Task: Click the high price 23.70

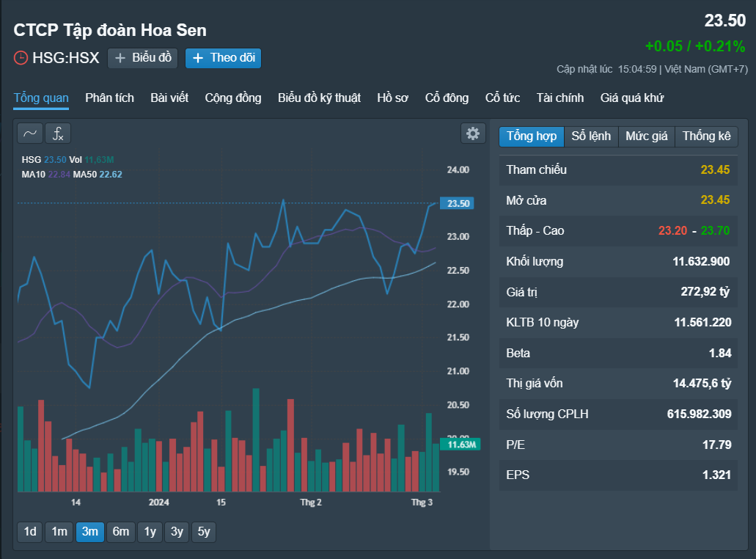Action: [715, 230]
